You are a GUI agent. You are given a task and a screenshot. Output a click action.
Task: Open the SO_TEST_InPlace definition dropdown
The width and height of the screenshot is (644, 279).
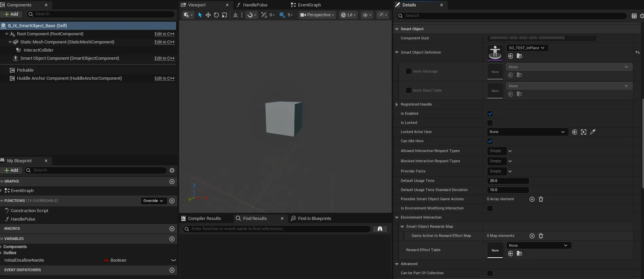click(527, 48)
